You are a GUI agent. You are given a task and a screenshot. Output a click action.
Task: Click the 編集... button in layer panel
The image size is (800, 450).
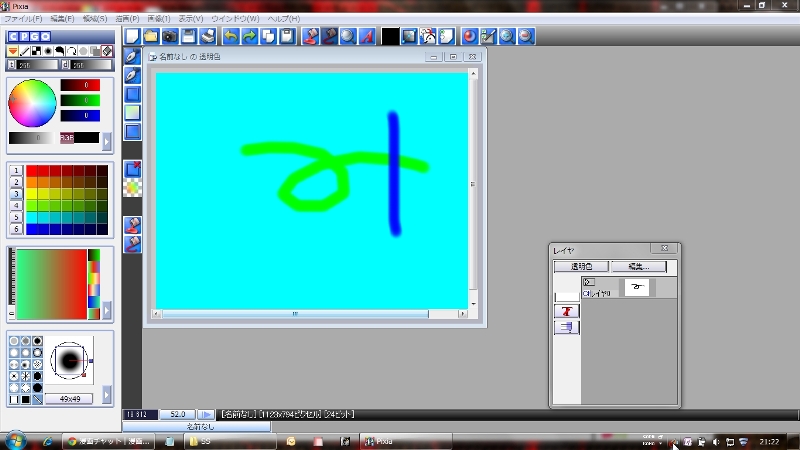point(639,266)
